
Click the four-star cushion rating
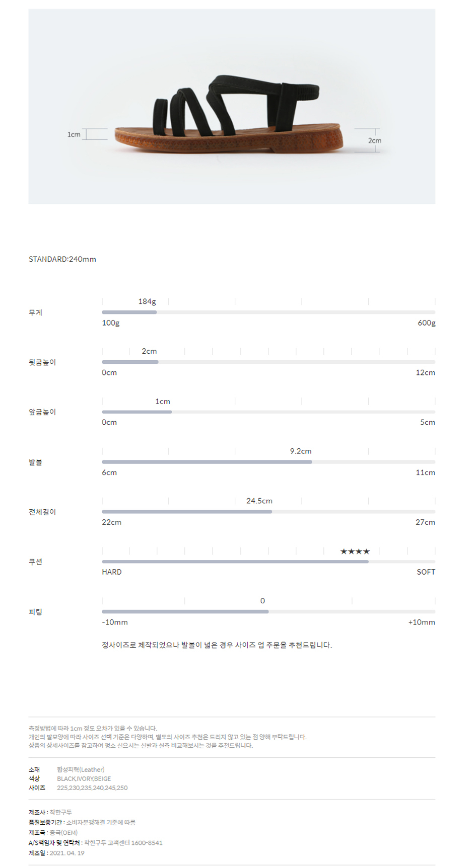pyautogui.click(x=355, y=551)
